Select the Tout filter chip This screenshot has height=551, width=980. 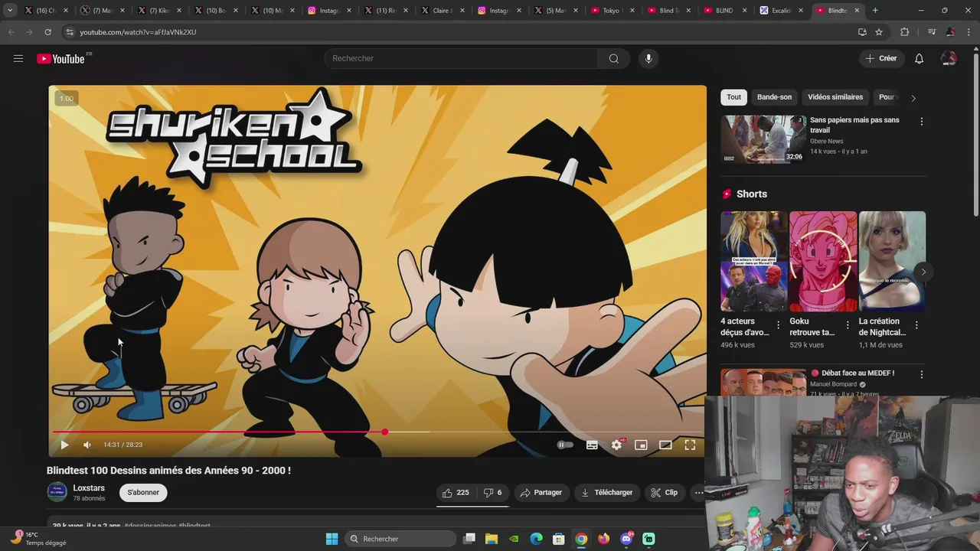tap(733, 97)
